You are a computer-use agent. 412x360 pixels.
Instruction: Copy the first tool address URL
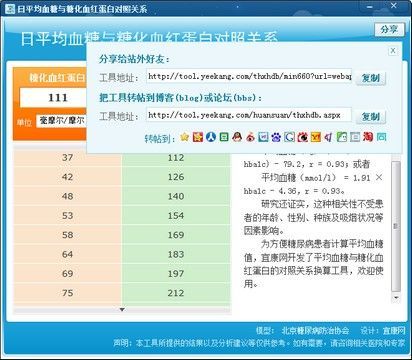click(x=371, y=78)
